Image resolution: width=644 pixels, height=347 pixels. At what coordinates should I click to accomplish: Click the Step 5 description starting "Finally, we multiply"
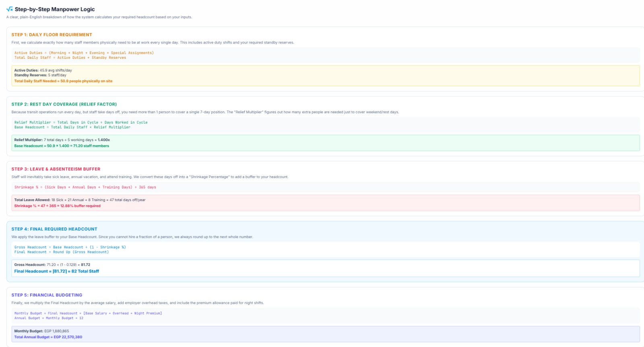point(138,303)
